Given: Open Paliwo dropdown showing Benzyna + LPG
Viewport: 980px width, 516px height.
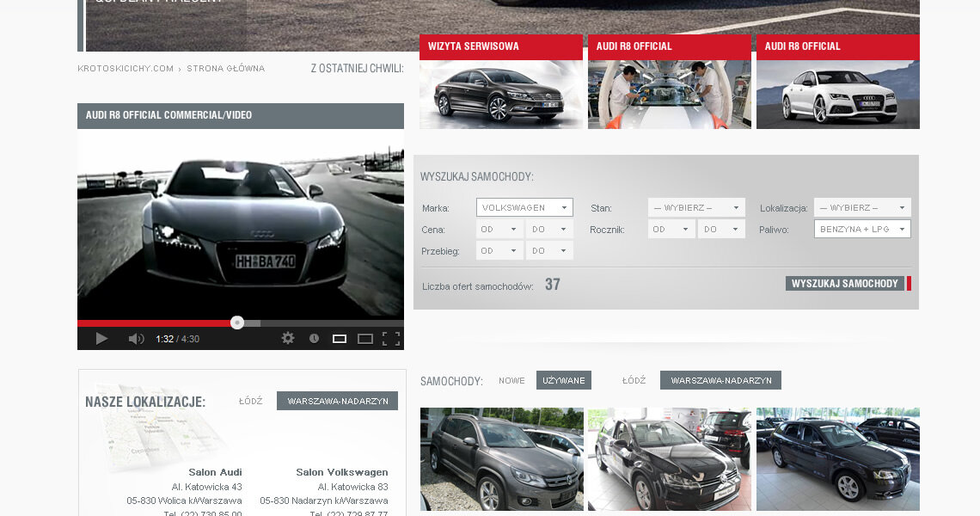Looking at the screenshot, I should click(862, 229).
